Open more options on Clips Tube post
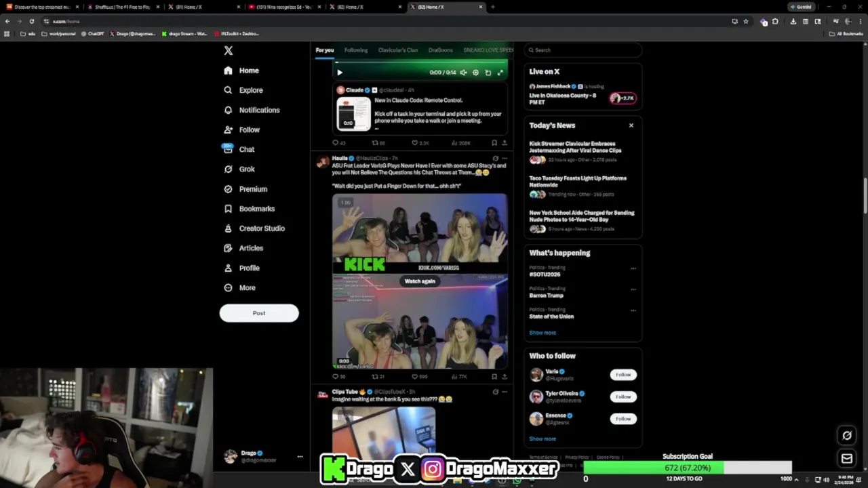This screenshot has width=868, height=488. (x=504, y=392)
